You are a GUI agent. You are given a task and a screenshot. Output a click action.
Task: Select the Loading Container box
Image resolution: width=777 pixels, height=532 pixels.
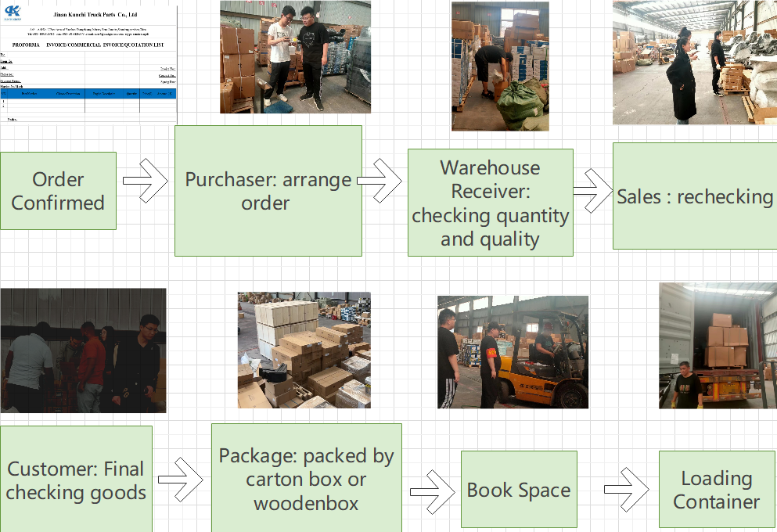pyautogui.click(x=717, y=490)
